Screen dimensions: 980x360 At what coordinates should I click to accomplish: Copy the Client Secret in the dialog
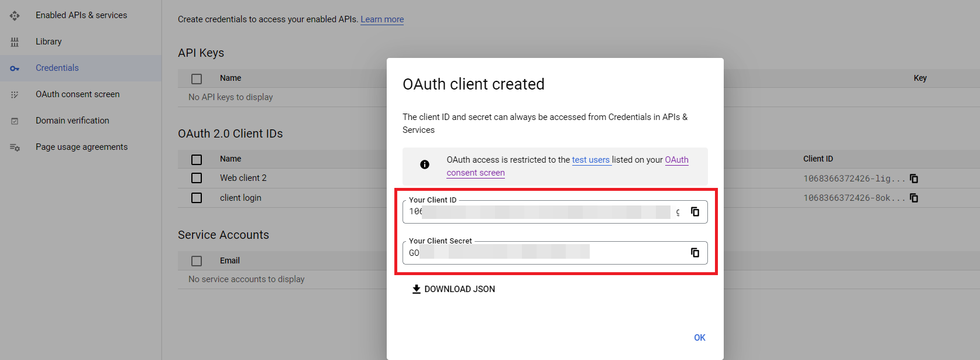pos(695,253)
